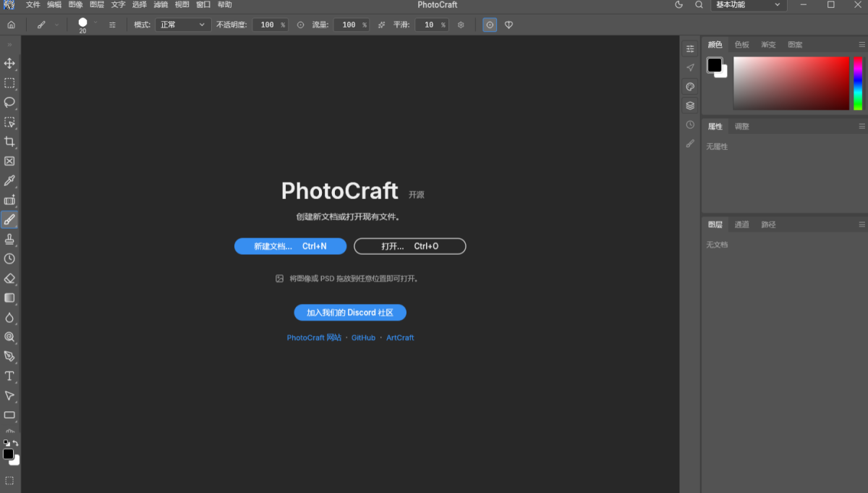Screen dimensions: 868x493
Task: Open the navigator arrow panel icon
Action: (690, 67)
